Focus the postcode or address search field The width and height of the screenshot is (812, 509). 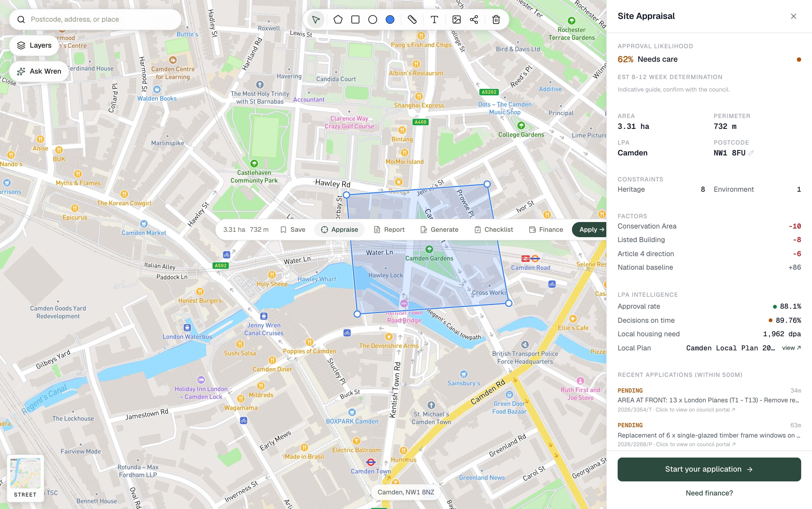tap(95, 19)
